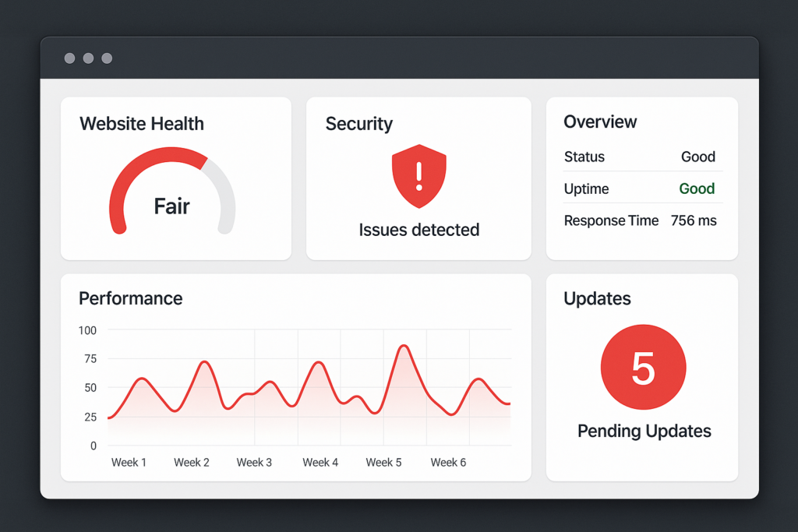Select Week 6 on the performance chart
Screen dimensions: 798x532
click(448, 462)
